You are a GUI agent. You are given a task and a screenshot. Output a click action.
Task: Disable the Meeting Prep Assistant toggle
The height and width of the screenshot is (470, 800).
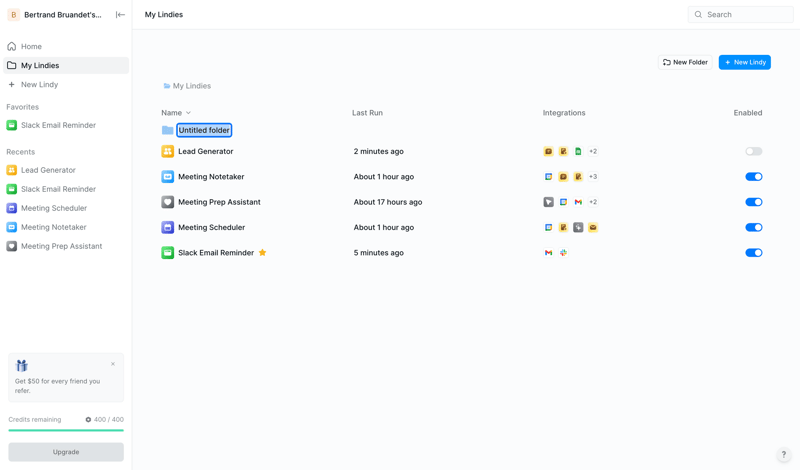tap(754, 202)
